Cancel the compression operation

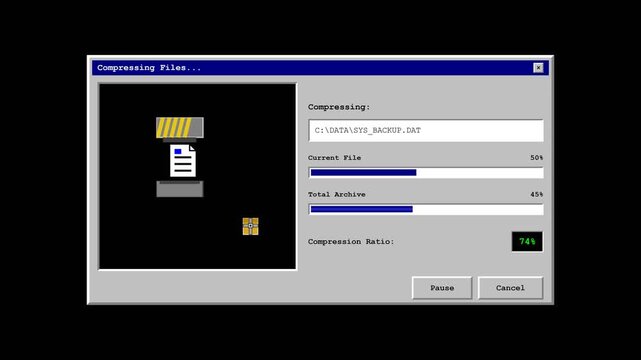pos(510,288)
